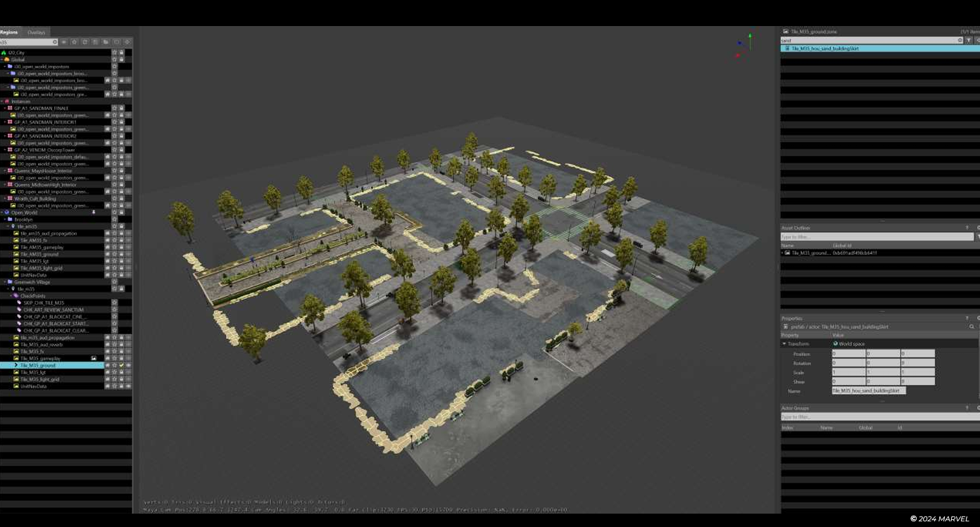Toggle star on i20_City row
Screen dimensions: 980x527
point(115,53)
